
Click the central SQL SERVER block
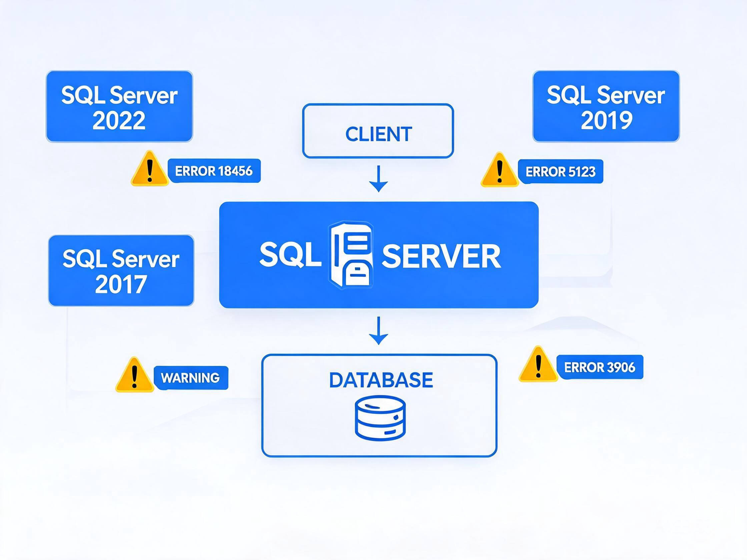click(379, 255)
